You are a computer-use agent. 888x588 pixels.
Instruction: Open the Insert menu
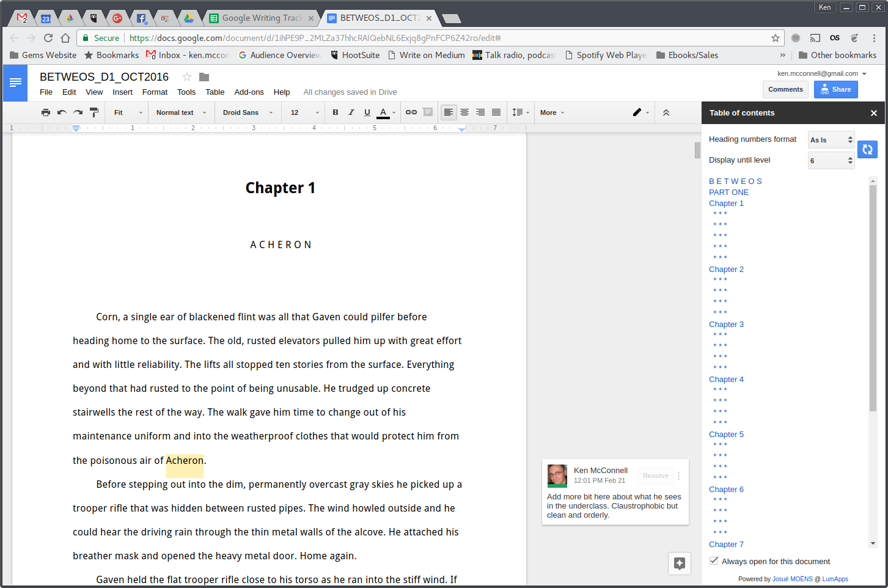(x=122, y=92)
